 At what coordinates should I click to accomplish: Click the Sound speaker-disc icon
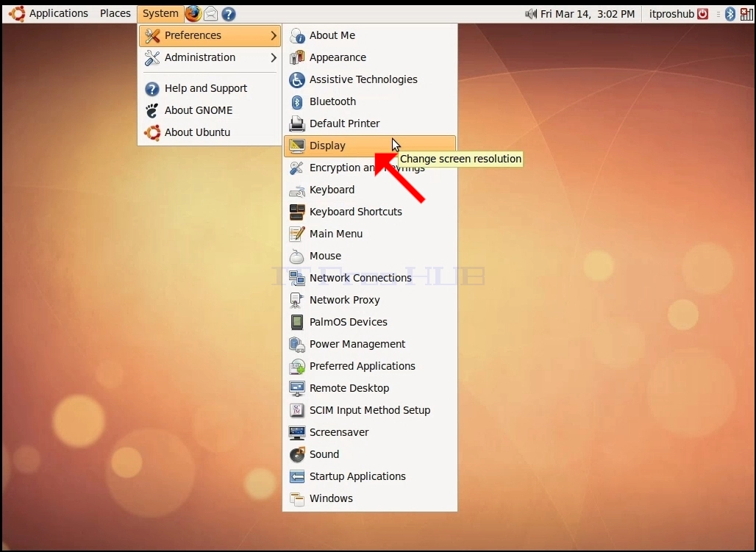coord(297,454)
